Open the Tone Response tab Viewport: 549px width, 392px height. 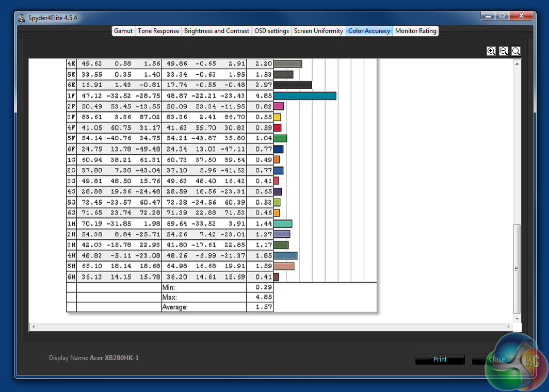[x=158, y=31]
